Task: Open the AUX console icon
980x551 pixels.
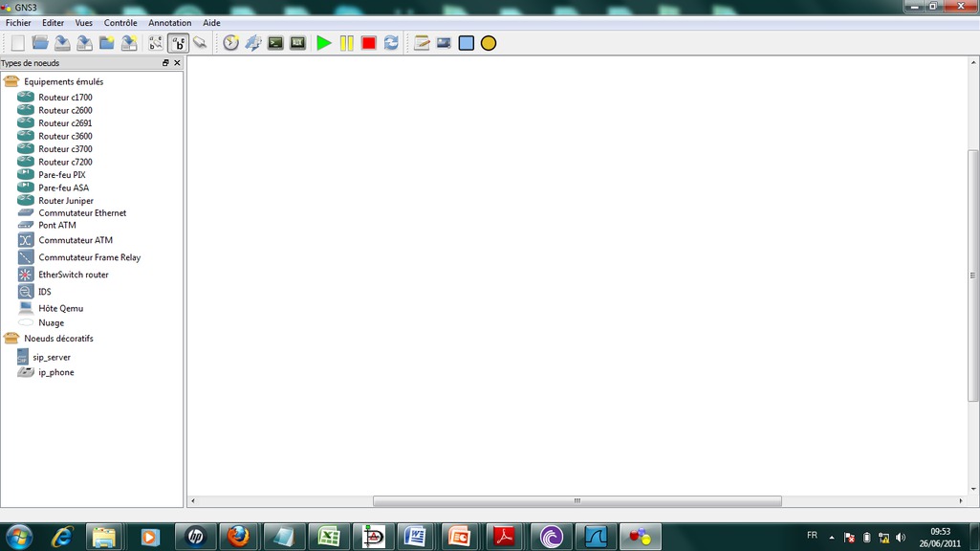Action: pyautogui.click(x=298, y=43)
